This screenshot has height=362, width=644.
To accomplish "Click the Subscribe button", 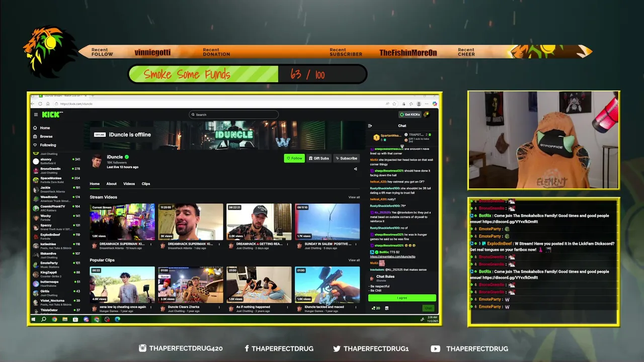I will pyautogui.click(x=346, y=158).
